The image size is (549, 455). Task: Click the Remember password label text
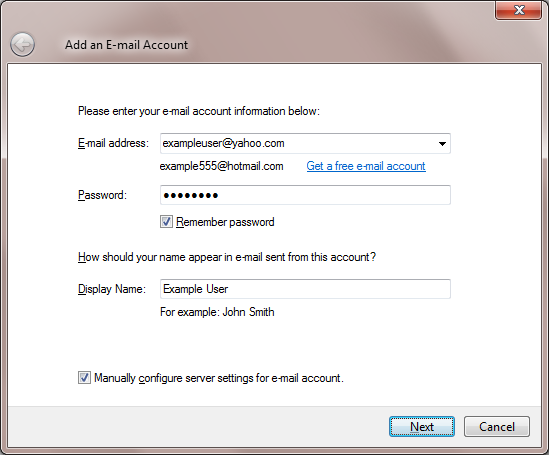[x=225, y=222]
